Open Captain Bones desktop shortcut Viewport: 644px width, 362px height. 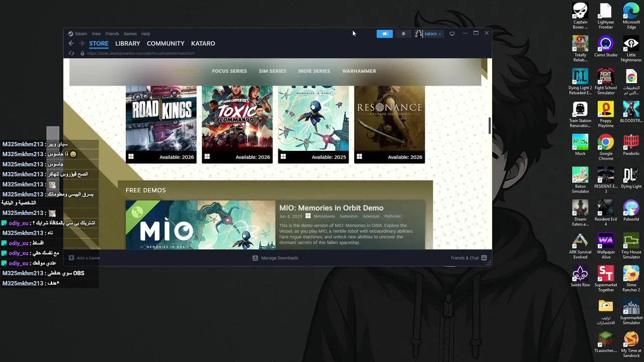tap(580, 16)
